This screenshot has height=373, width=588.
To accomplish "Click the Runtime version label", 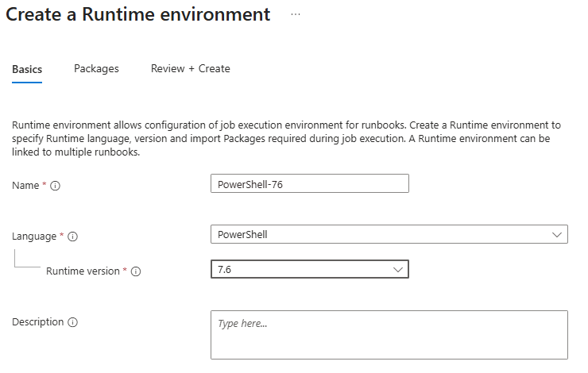I will [x=83, y=271].
